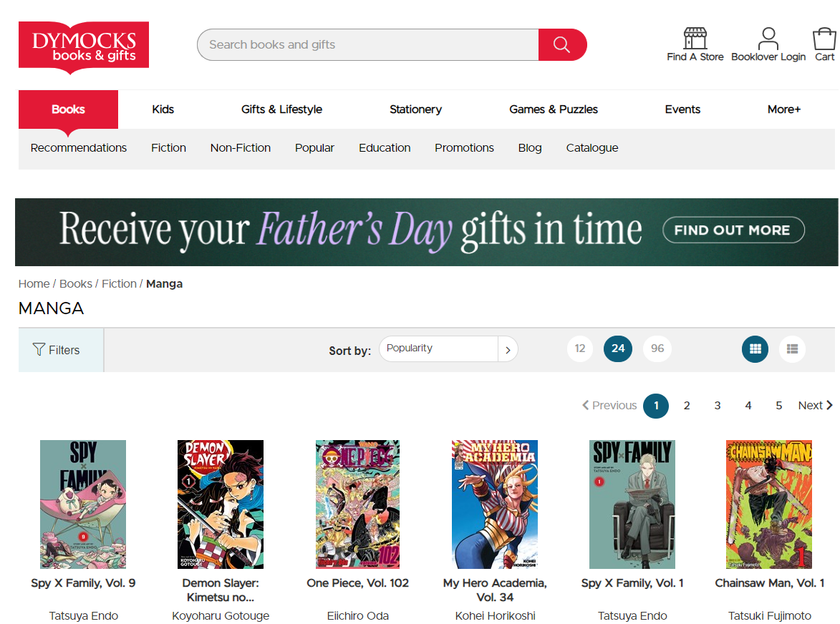
Task: Click the Dymocks books & gifts logo
Action: coord(84,47)
